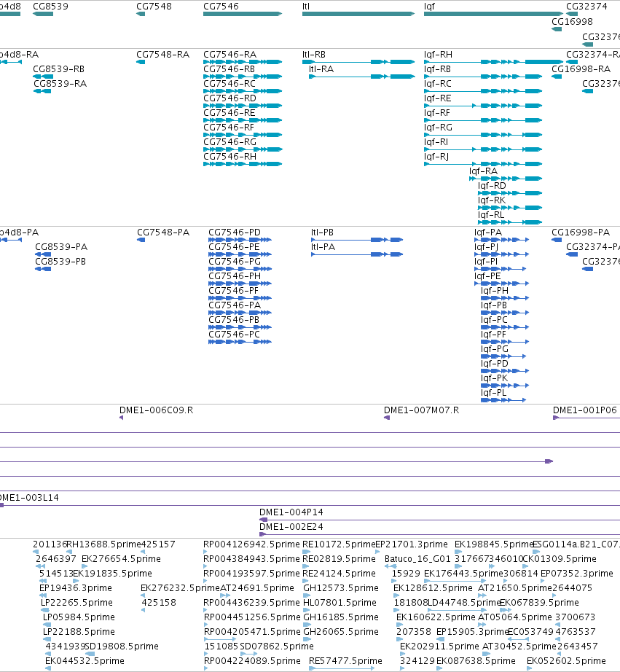620x672 pixels.
Task: Select EST GH12573.5prime
Action: 307,595
